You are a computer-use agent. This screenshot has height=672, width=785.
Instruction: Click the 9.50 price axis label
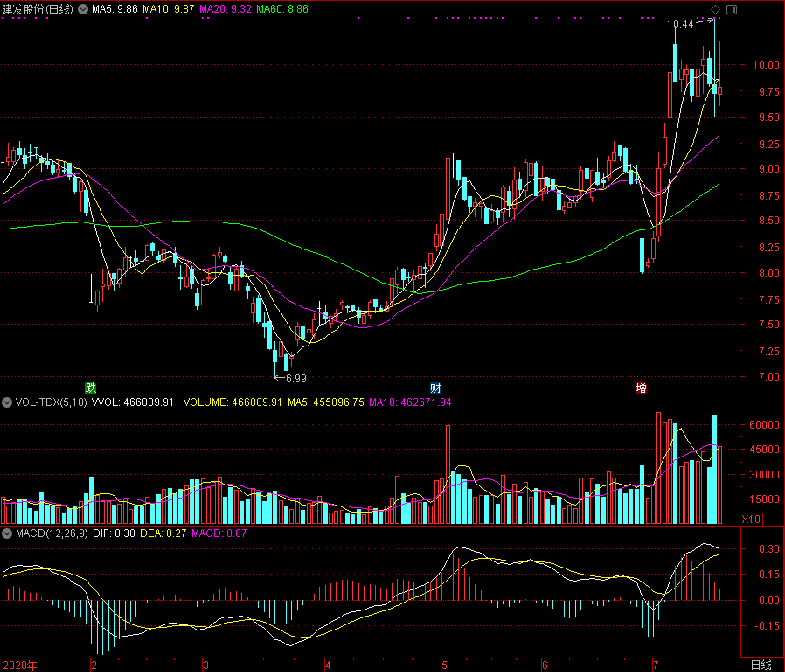pyautogui.click(x=769, y=118)
